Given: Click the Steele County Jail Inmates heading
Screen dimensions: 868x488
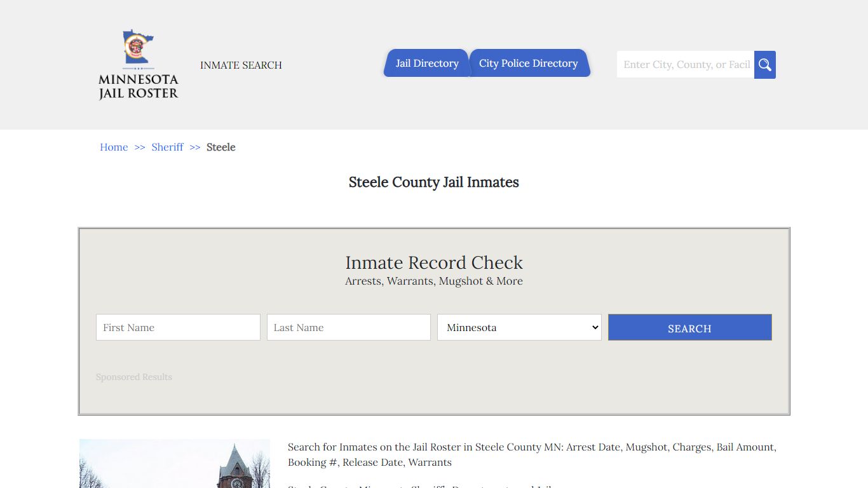Looking at the screenshot, I should pyautogui.click(x=434, y=182).
